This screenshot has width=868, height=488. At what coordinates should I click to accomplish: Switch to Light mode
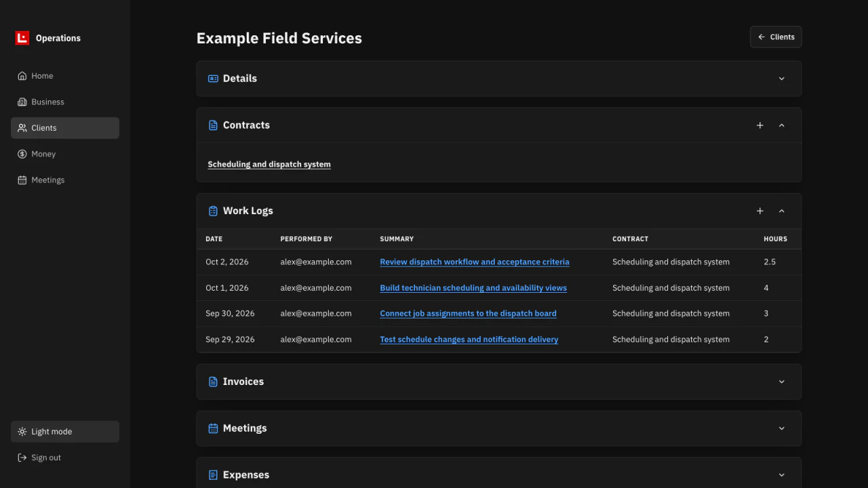65,432
